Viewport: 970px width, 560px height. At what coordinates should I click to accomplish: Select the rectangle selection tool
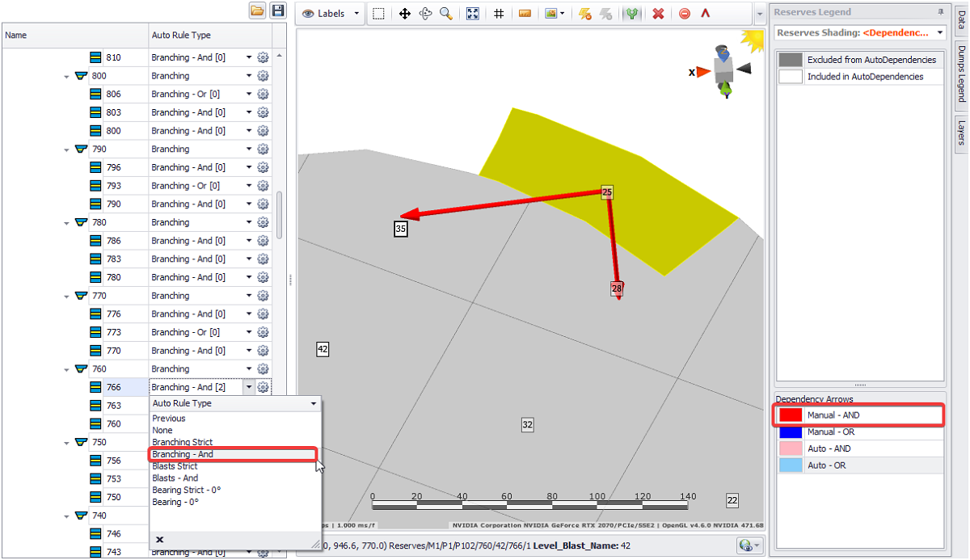378,14
